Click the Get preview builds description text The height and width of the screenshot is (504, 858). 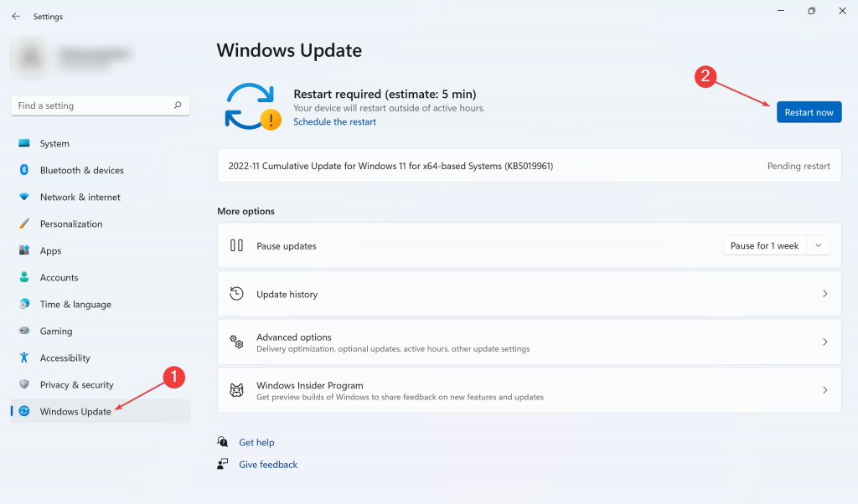tap(400, 397)
